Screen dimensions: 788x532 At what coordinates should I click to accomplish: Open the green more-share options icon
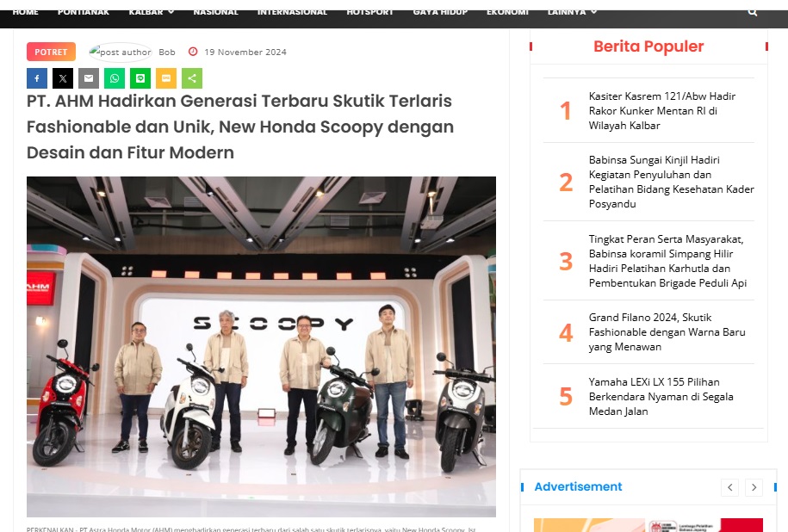pos(192,78)
